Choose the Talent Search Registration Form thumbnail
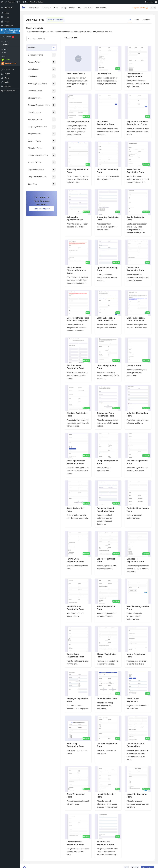158x868 pixels. coord(108,827)
